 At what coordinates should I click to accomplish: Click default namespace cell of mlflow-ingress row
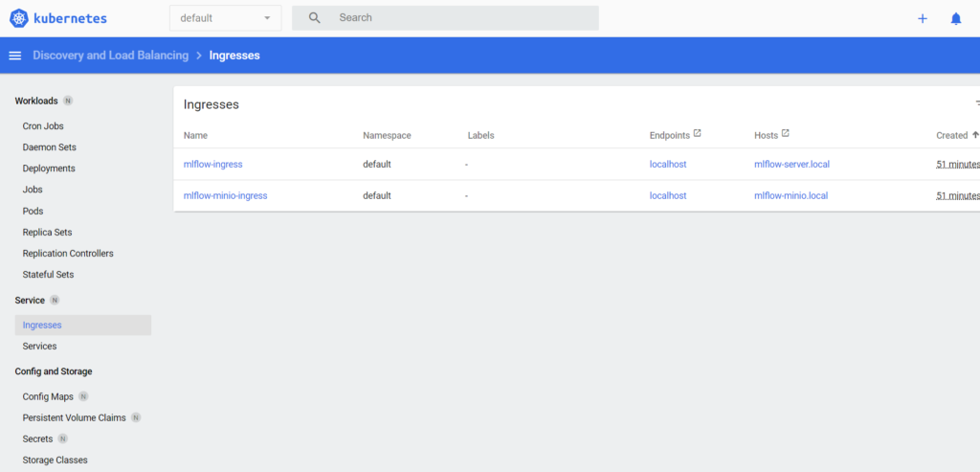(377, 165)
